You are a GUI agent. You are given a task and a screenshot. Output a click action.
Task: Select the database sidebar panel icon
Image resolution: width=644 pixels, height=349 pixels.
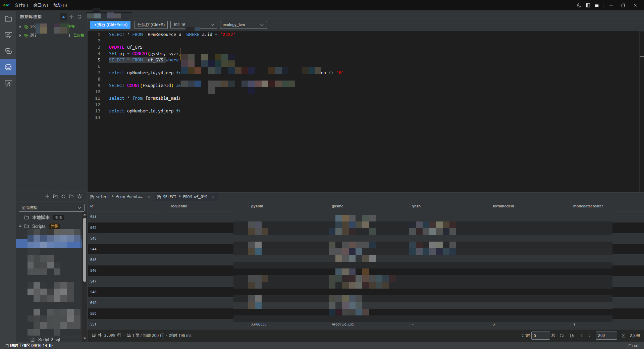pos(8,67)
